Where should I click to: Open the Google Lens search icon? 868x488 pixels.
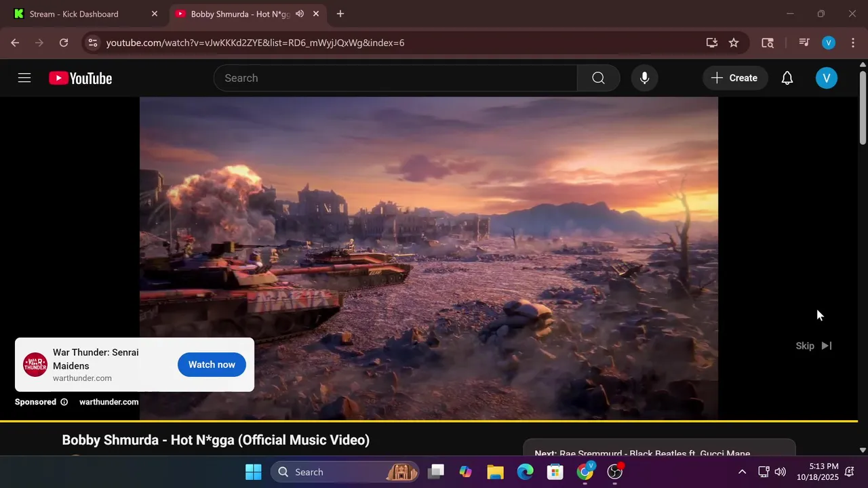(x=768, y=43)
